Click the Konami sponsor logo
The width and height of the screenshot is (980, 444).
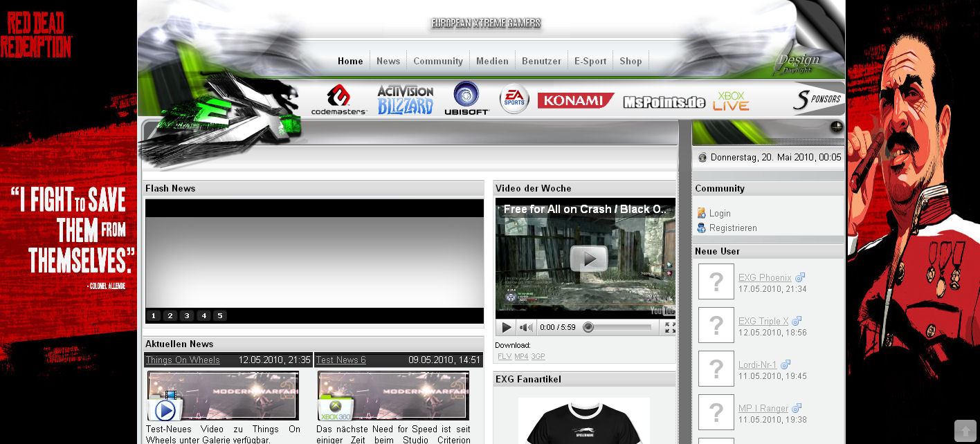tap(576, 101)
